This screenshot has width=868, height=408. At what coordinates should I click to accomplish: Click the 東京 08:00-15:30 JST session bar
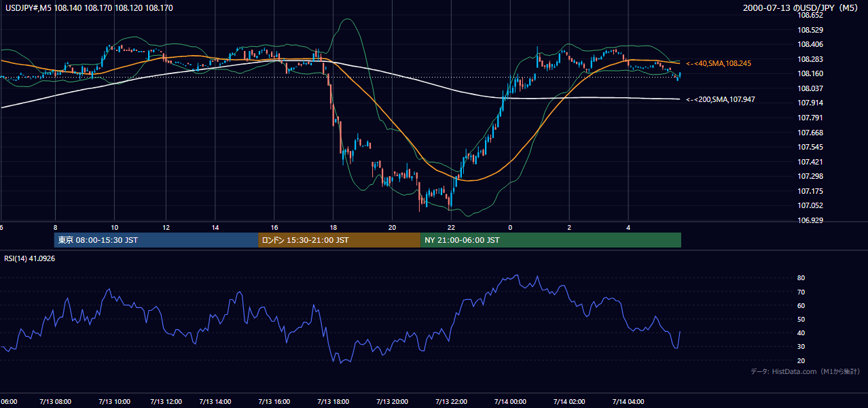click(x=156, y=240)
